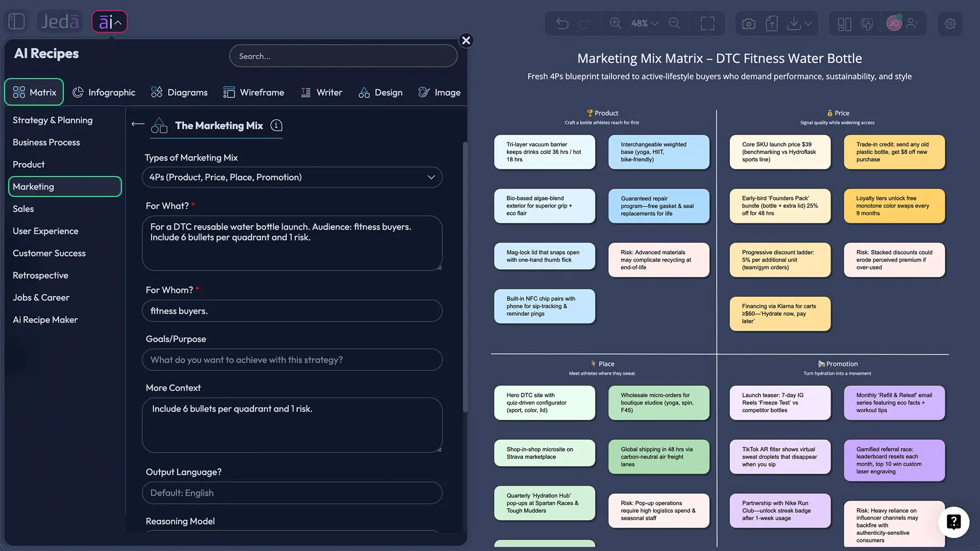Redo the last action
The image size is (980, 551).
(584, 23)
